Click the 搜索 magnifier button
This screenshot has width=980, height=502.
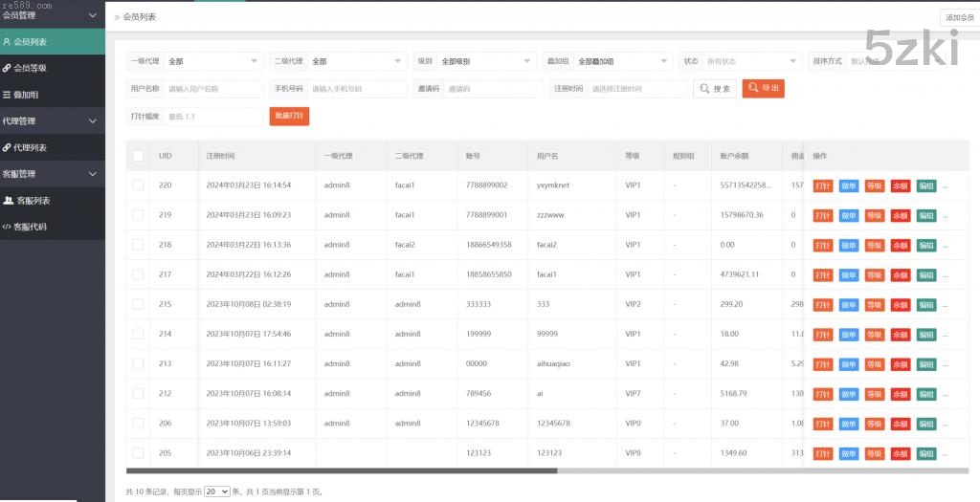715,89
